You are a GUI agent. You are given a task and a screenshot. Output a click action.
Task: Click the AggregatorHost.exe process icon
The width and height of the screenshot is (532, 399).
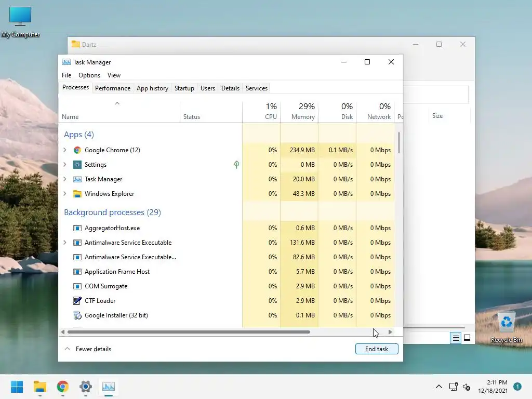(x=77, y=228)
